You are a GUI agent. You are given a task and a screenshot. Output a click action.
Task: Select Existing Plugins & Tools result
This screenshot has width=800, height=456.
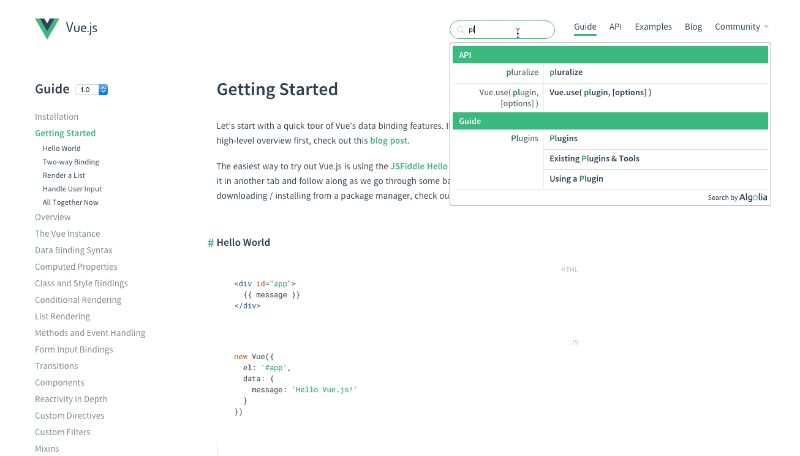(x=656, y=159)
